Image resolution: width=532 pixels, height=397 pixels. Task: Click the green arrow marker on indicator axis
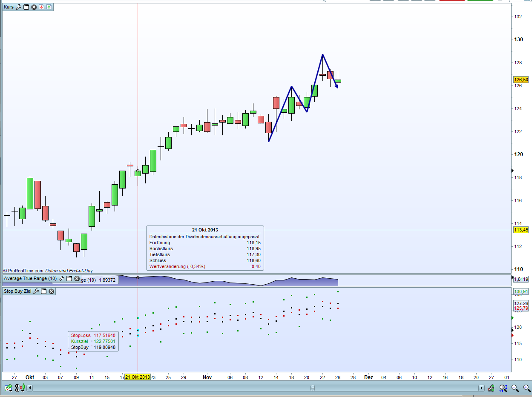coord(512,318)
